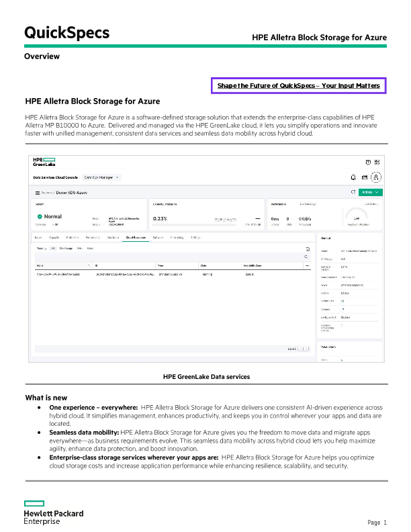This screenshot has height=532, width=411.
Task: Click the What is new heading
Action: click(46, 398)
